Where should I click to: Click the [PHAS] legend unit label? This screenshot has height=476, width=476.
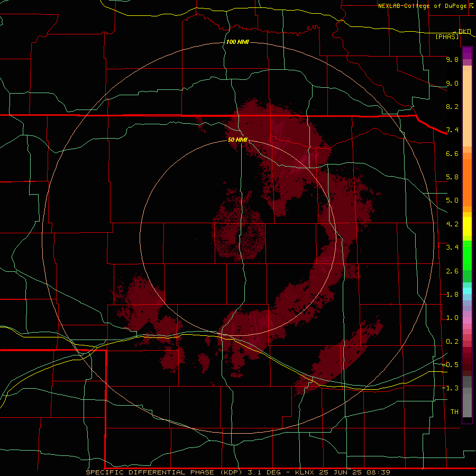pos(447,36)
